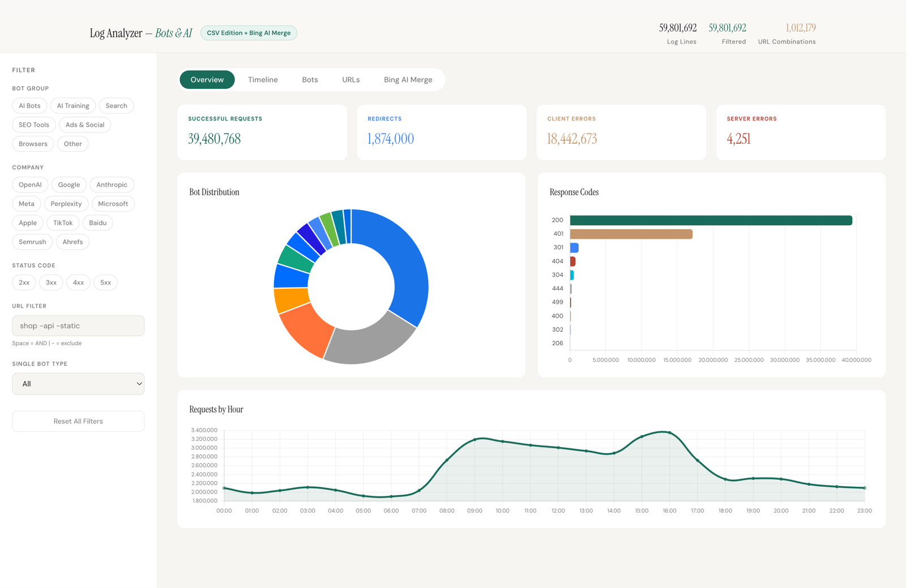Screen dimensions: 906x588
Task: Switch to the Bing AI Merge tab
Action: tap(408, 79)
